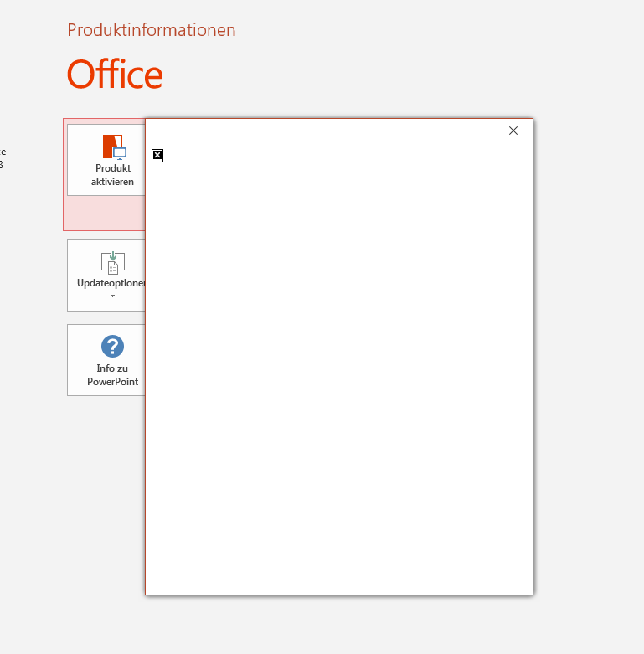Click the Produkt aktivieren button
Screen dimensions: 644x654
106,160
